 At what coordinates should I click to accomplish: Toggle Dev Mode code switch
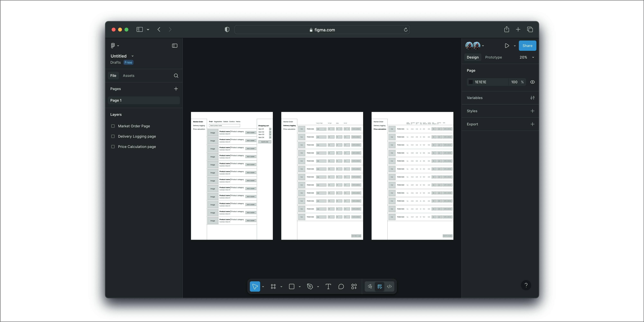(x=389, y=286)
